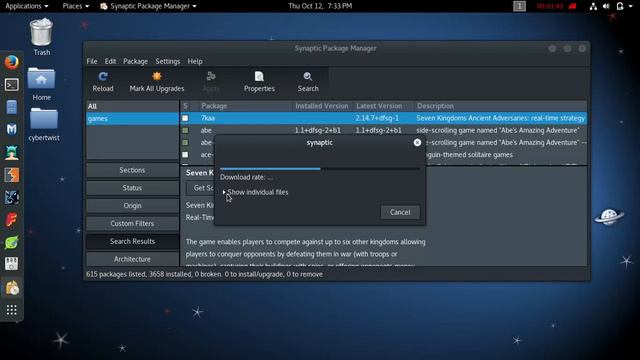Screen dimensions: 640x360
Task: Launch Faraday red F dock icon
Action: pos(11,220)
